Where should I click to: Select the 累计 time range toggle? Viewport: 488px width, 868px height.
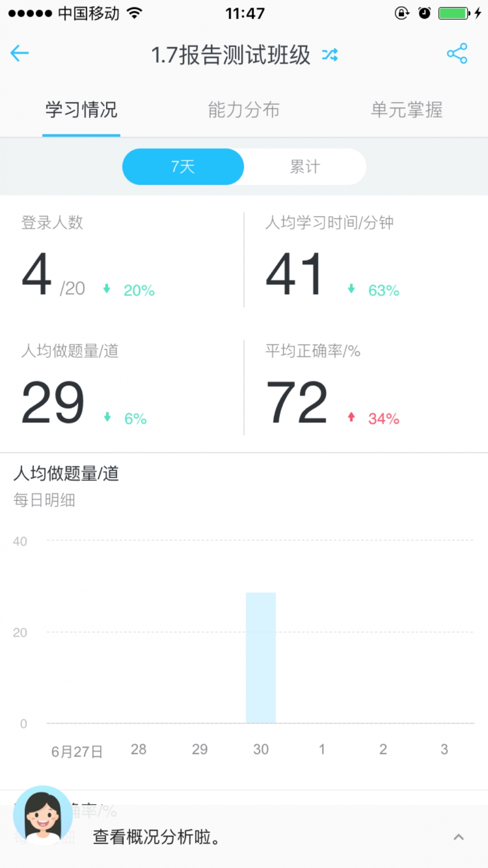pos(305,167)
